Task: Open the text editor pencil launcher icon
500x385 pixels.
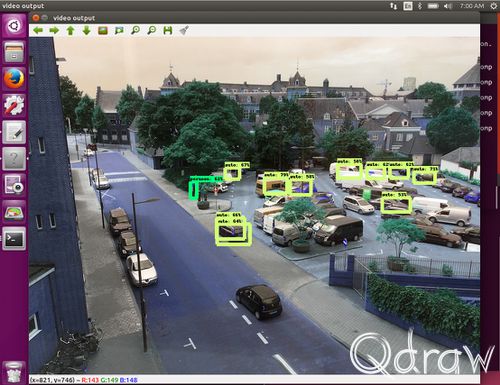Action: pyautogui.click(x=14, y=132)
